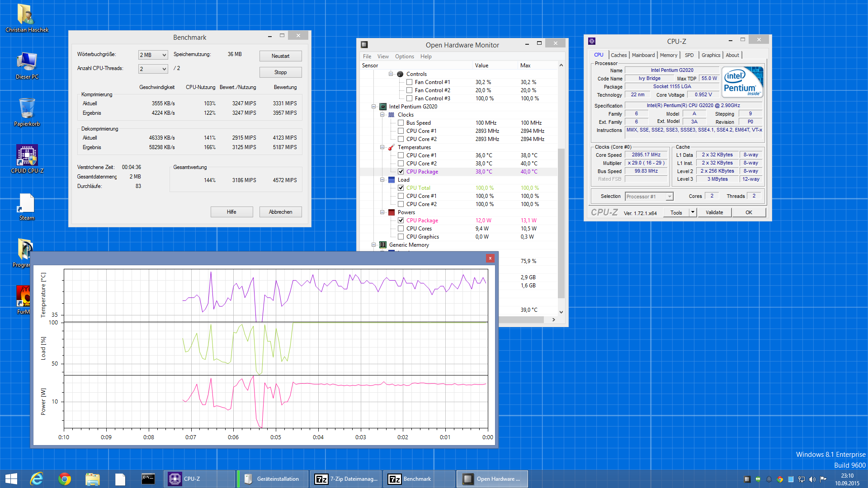The height and width of the screenshot is (488, 868).
Task: Collapse the Powers tree node
Action: pyautogui.click(x=382, y=212)
